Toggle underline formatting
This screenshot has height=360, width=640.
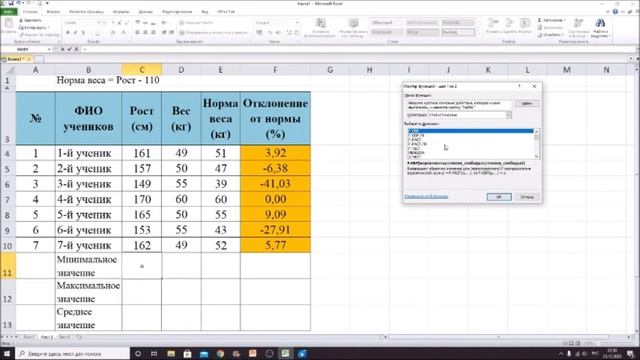pyautogui.click(x=83, y=32)
